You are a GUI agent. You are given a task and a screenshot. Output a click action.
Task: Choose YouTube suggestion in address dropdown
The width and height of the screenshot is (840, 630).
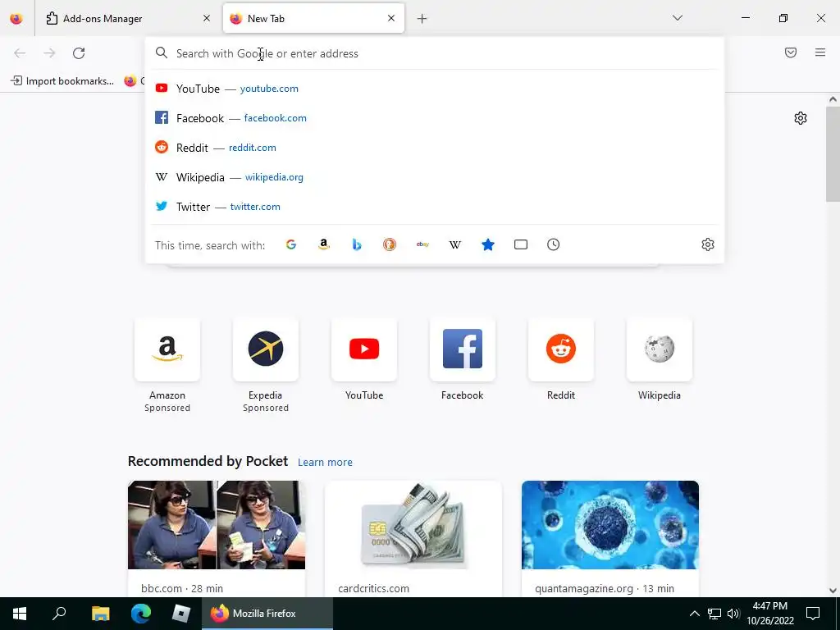point(435,89)
